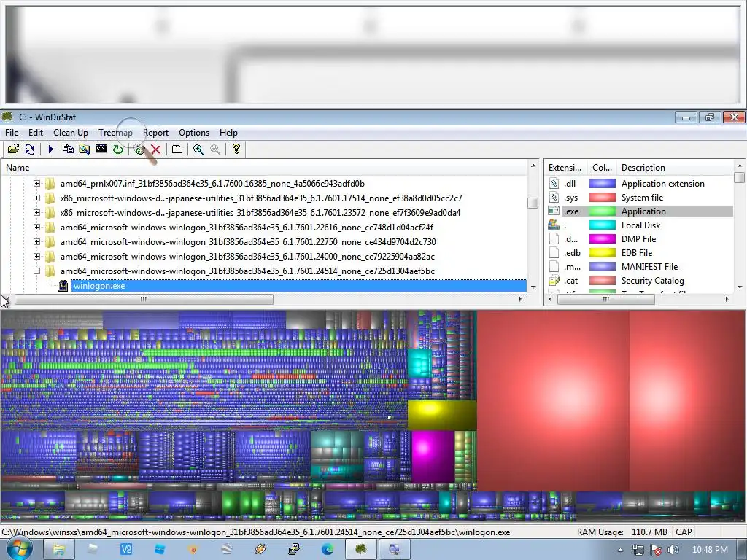Screen dimensions: 747x560
Task: Click the magenta DMP File color swatch
Action: click(x=602, y=239)
